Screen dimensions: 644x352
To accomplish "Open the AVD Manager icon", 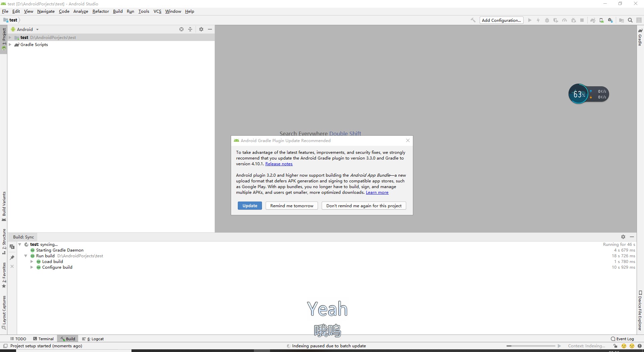I will pos(601,20).
